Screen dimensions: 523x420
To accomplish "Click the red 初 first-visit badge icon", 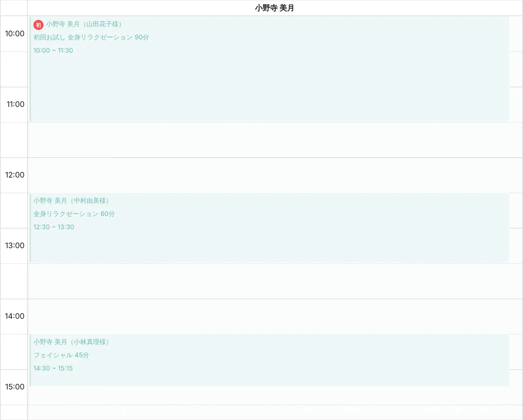I will (x=38, y=25).
